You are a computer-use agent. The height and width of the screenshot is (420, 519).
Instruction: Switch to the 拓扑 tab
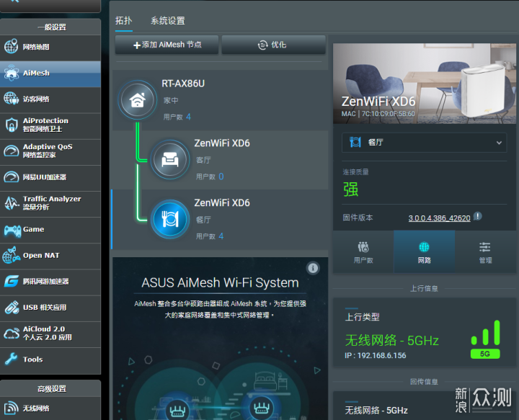(x=124, y=20)
